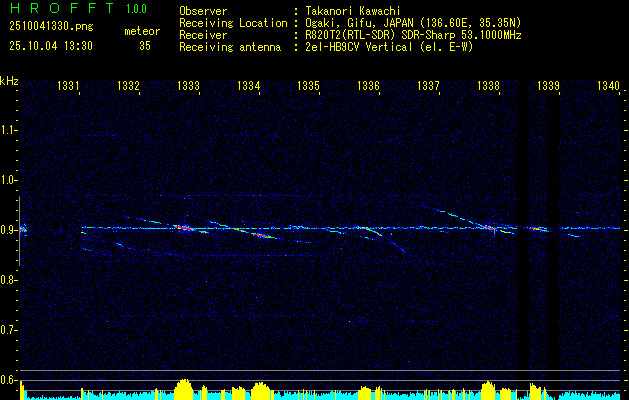Click the 1340 time axis marker
The width and height of the screenshot is (629, 400).
tap(609, 85)
